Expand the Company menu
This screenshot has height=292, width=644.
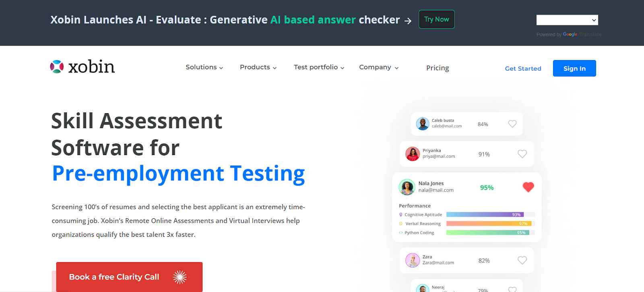tap(379, 67)
